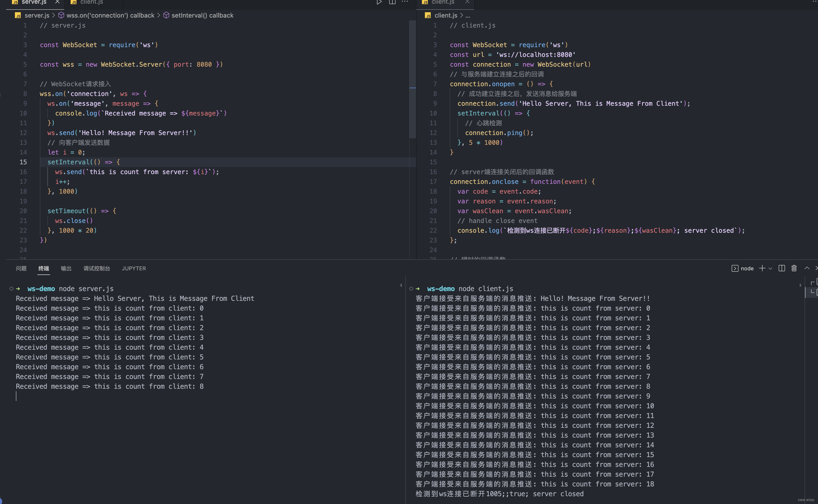Click 'count from client: 8' output line
The width and height of the screenshot is (818, 504).
(x=110, y=386)
